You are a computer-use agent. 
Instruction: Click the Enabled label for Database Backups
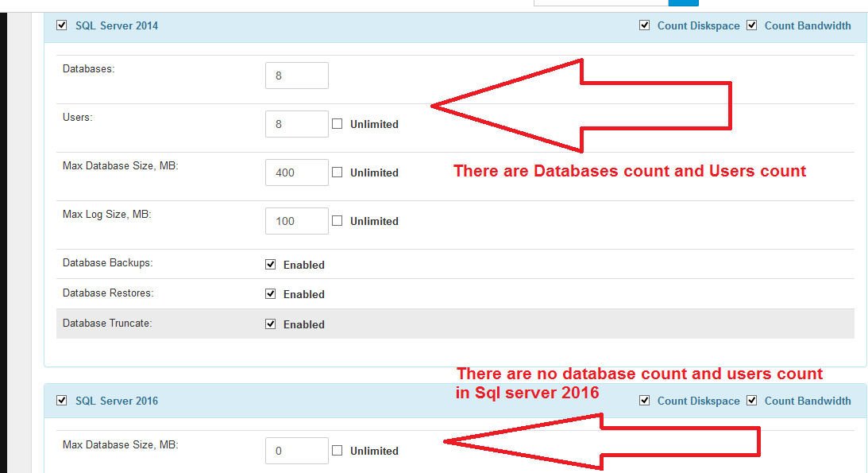pos(304,265)
